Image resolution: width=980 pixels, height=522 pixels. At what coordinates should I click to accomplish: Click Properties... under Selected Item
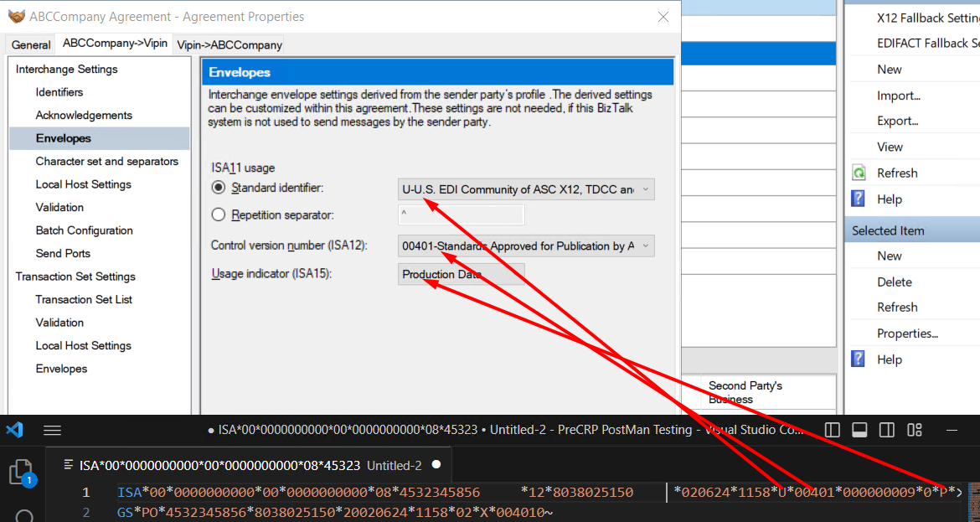pos(907,333)
